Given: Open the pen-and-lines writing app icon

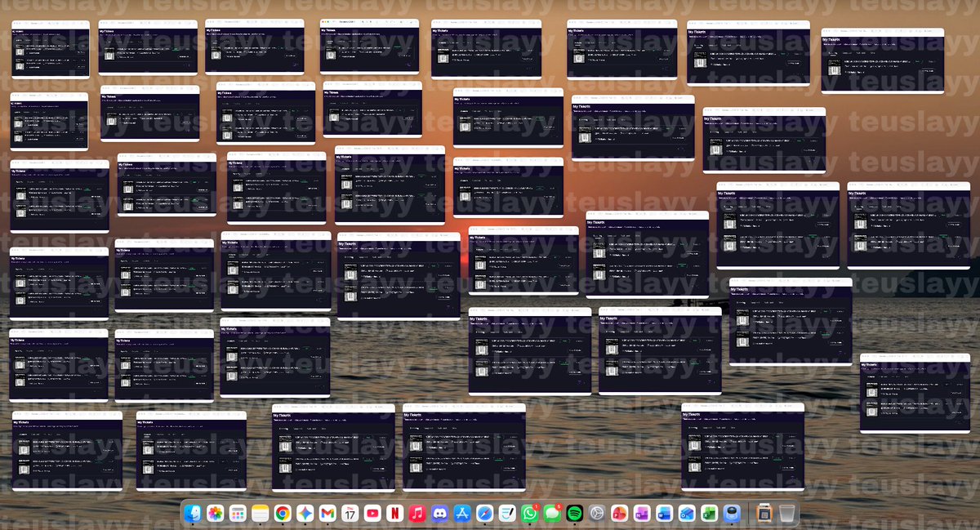Looking at the screenshot, I should [x=507, y=513].
